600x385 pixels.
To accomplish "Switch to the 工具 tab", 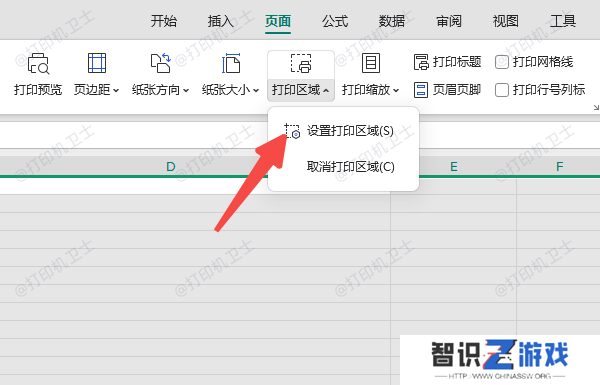I will click(563, 21).
